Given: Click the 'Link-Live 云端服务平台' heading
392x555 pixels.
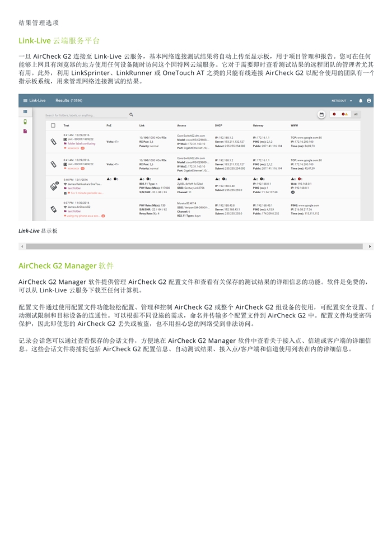Looking at the screenshot, I should (59, 41).
